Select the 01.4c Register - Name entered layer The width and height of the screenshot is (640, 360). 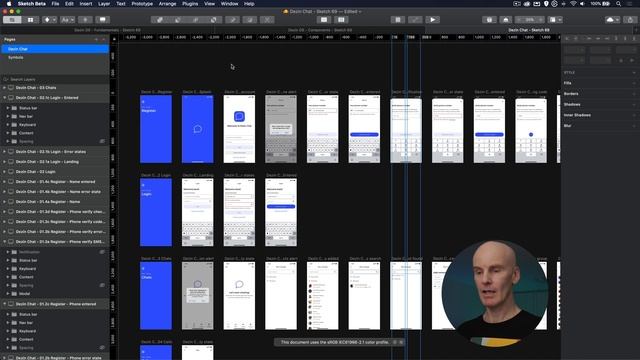(55, 182)
